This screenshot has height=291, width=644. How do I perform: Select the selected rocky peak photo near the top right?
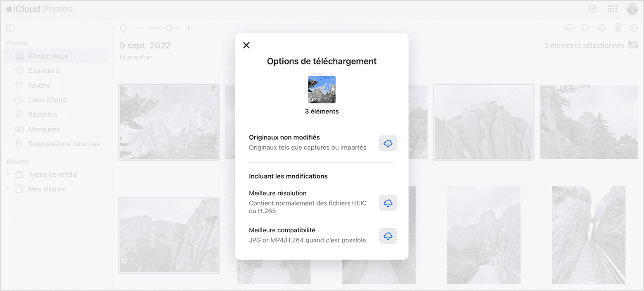483,122
